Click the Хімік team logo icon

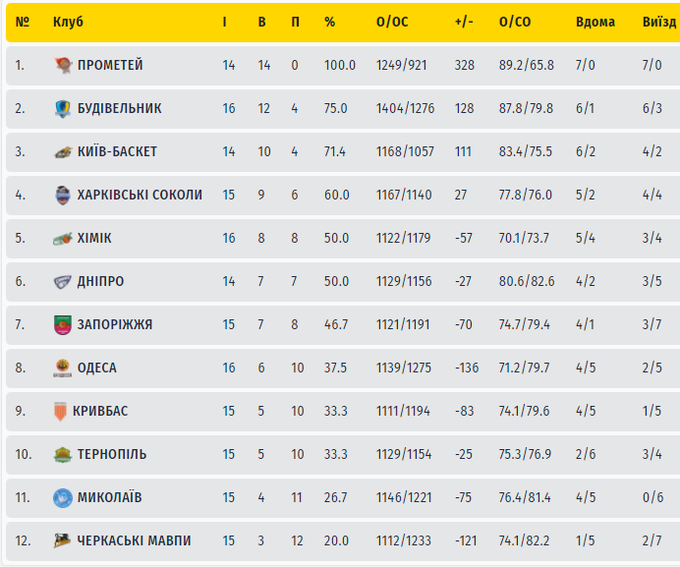(63, 238)
